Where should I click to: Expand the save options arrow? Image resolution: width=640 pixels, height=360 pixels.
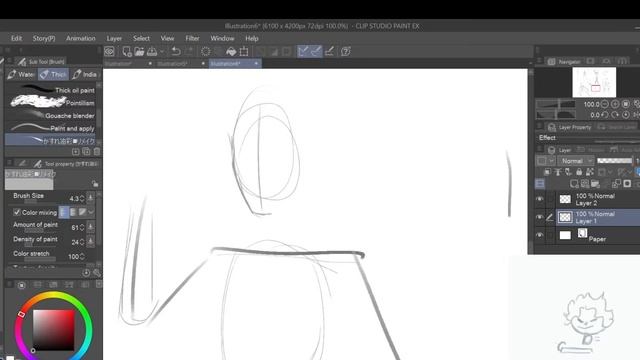tap(162, 52)
